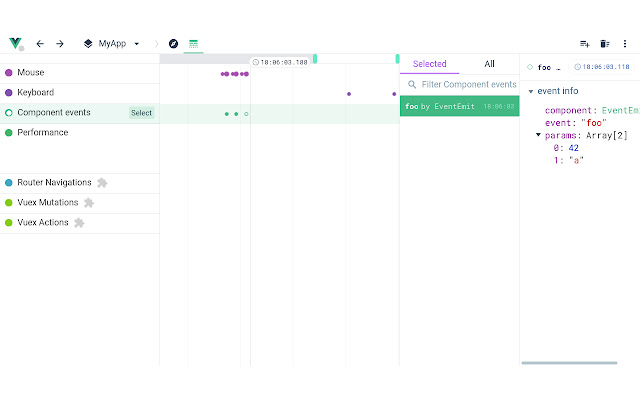The width and height of the screenshot is (640, 400).
Task: Select the Vuex Actions layer row
Action: (80, 223)
